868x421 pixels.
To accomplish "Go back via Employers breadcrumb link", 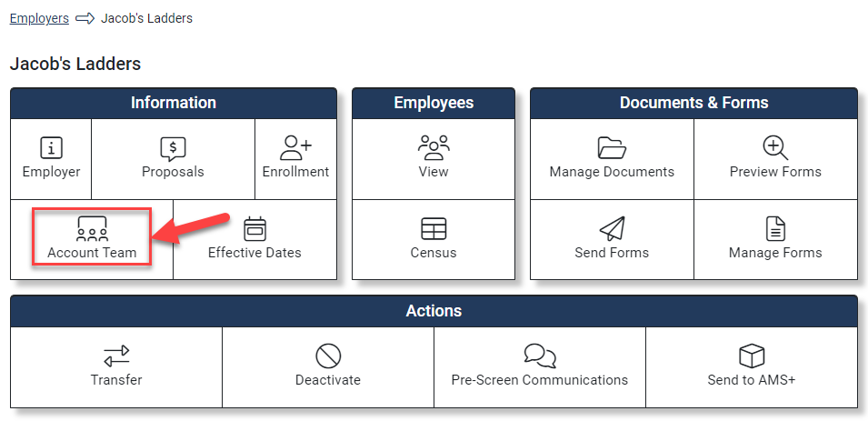I will (x=39, y=18).
